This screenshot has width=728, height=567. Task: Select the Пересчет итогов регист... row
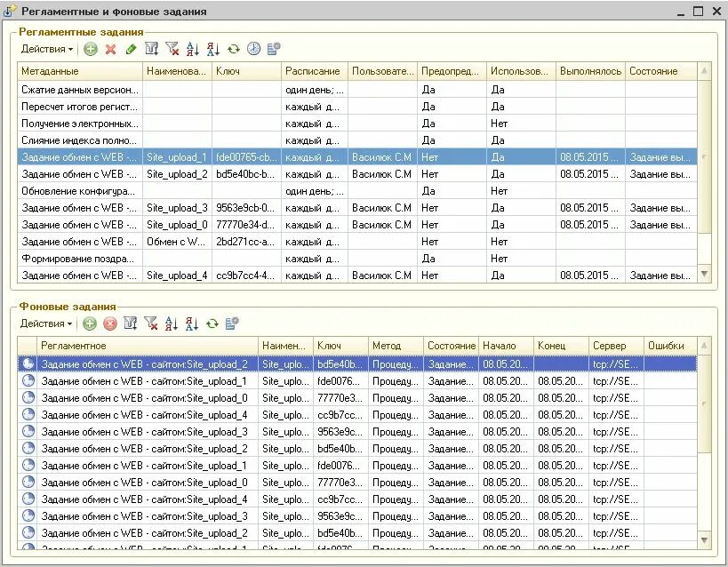pyautogui.click(x=357, y=107)
